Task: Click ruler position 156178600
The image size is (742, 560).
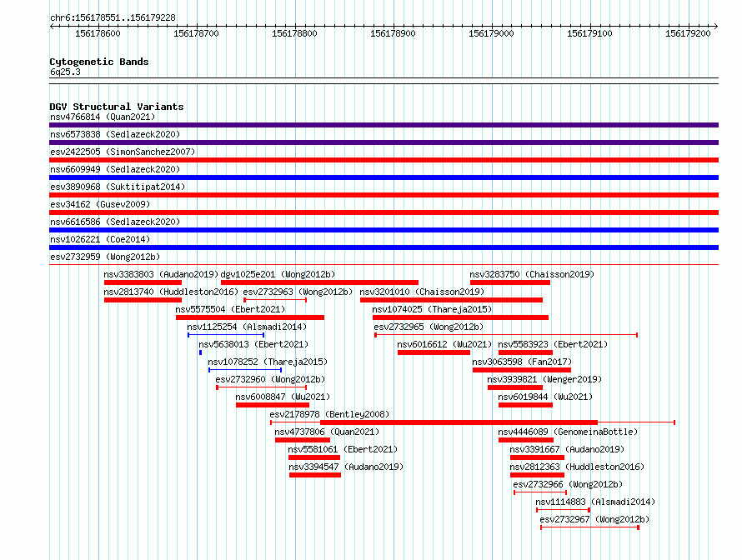Action: click(x=98, y=33)
